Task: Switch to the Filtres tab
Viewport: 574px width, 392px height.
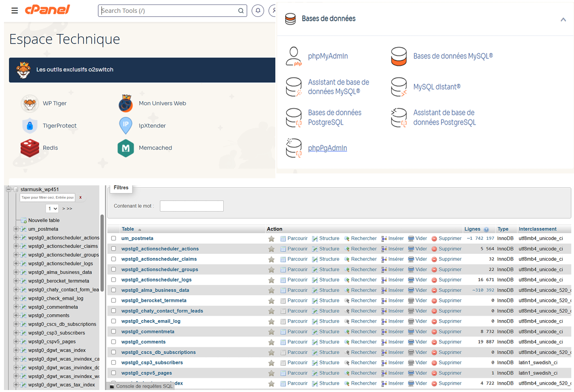Action: click(x=121, y=187)
